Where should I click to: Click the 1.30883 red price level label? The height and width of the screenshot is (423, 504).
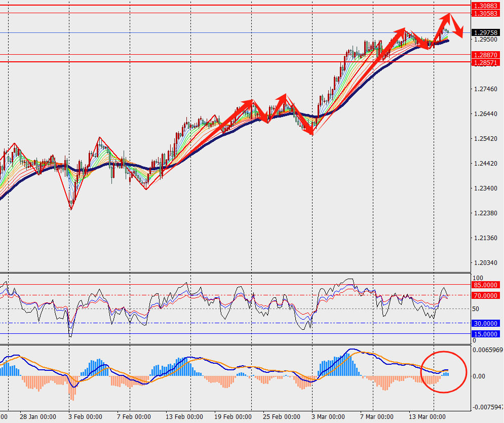(x=485, y=5)
